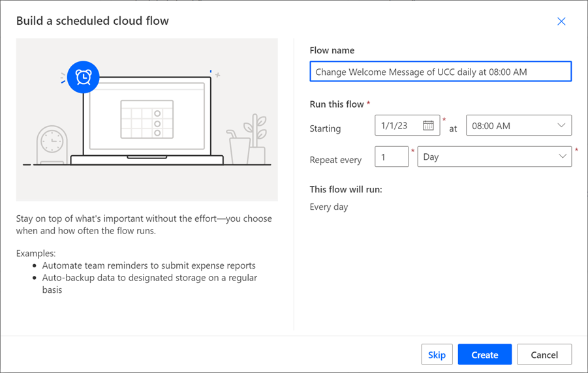
Task: Close the scheduled cloud flow dialog
Action: [561, 22]
